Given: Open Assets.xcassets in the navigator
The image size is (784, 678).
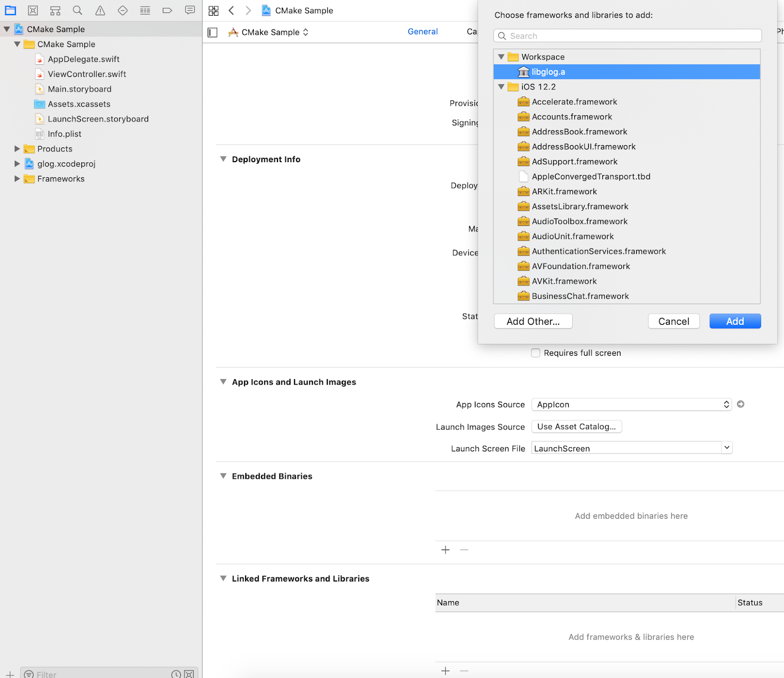Looking at the screenshot, I should (79, 104).
